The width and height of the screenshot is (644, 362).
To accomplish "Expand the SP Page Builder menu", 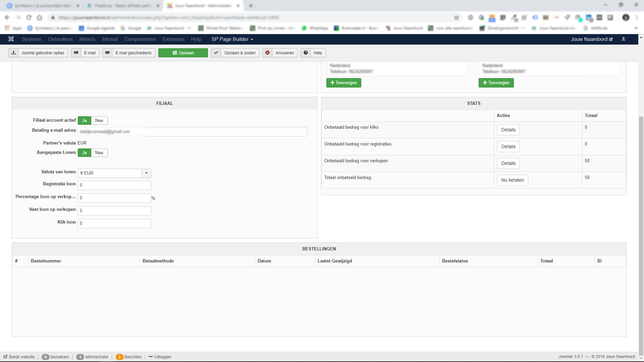I will point(232,39).
